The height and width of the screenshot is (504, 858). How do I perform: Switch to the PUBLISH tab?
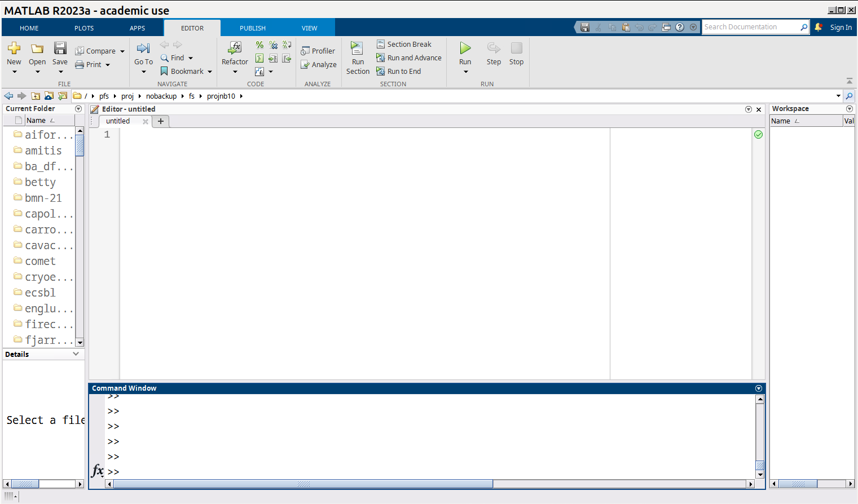pyautogui.click(x=252, y=28)
